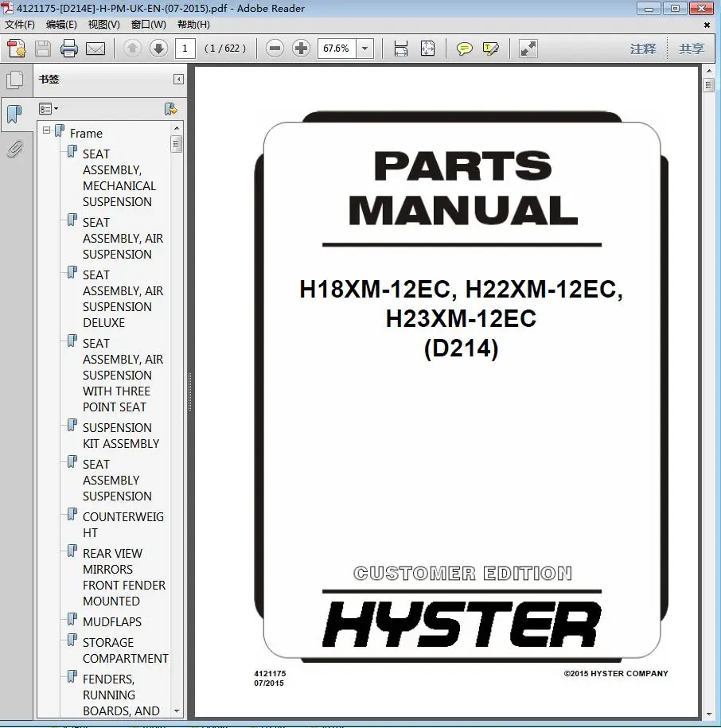721x728 pixels.
Task: Click the page number input field
Action: tap(185, 49)
